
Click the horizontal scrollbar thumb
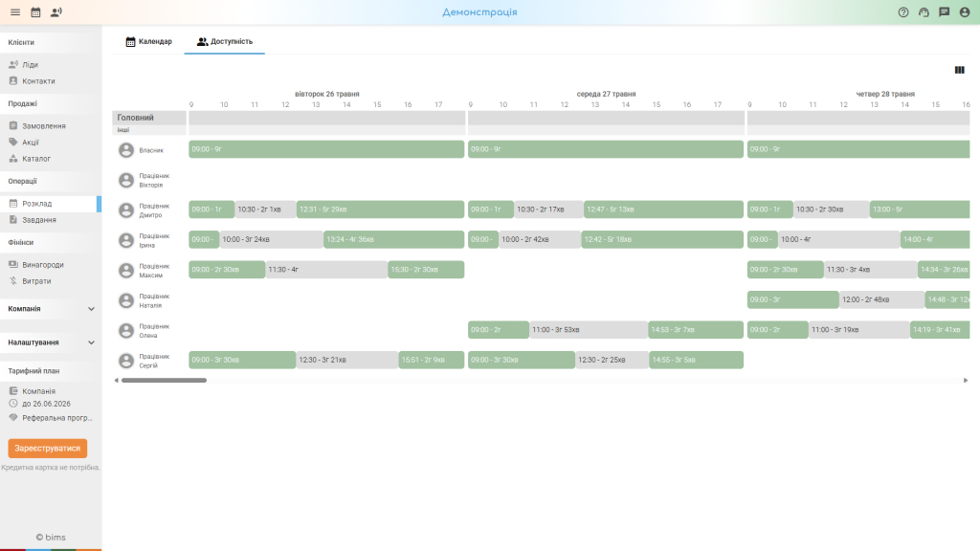click(164, 380)
